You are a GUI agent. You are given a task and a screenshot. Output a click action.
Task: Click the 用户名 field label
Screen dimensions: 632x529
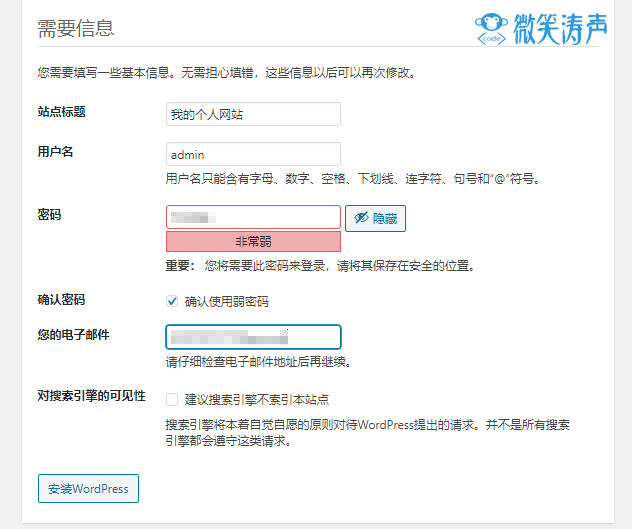point(55,152)
